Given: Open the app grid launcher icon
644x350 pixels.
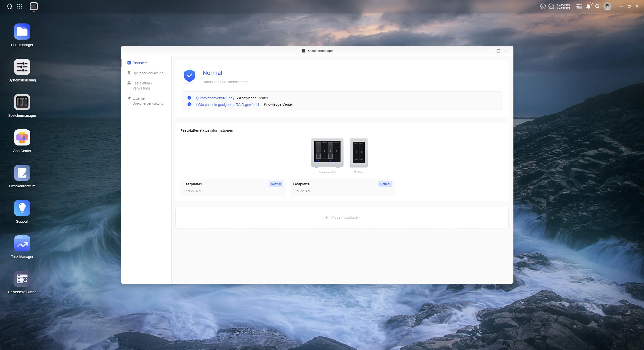Looking at the screenshot, I should point(20,6).
